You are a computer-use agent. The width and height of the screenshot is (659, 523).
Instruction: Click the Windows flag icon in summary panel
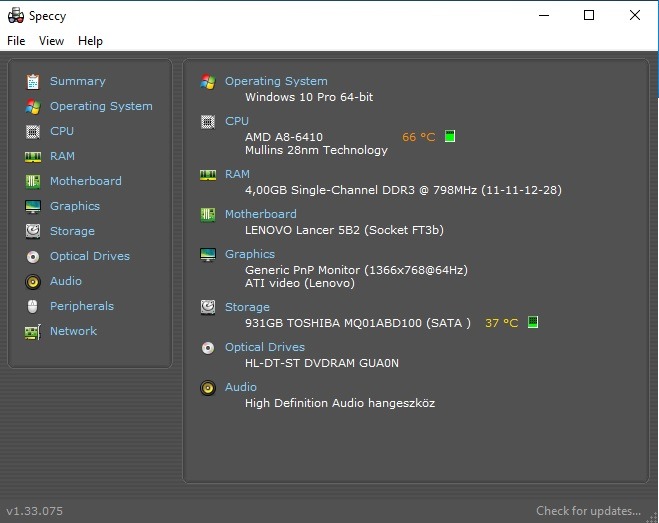tap(208, 82)
